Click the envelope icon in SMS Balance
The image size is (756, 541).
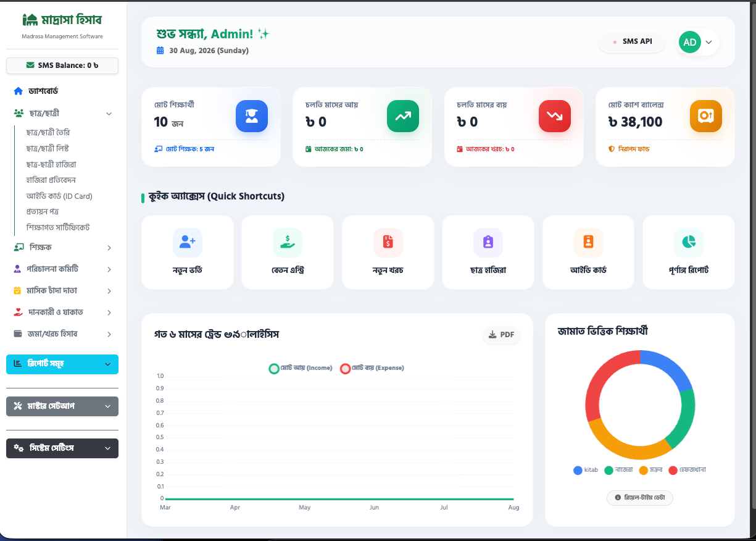tap(30, 65)
